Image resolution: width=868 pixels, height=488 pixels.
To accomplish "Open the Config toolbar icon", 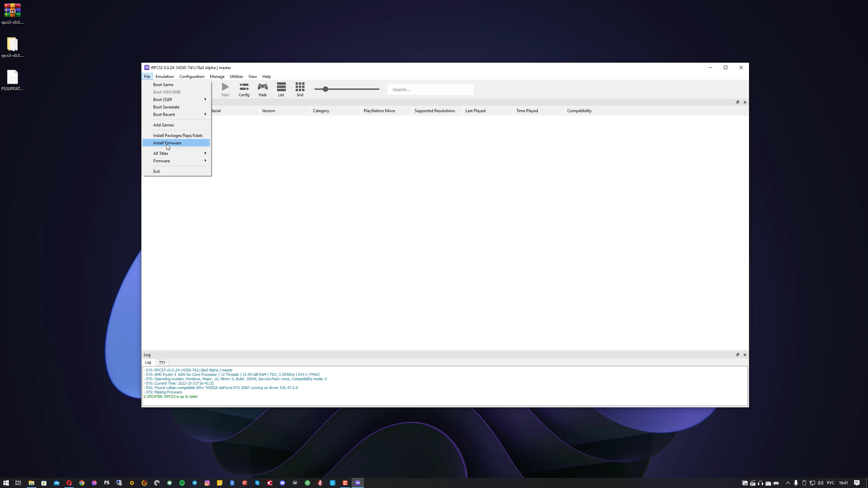I will pos(244,89).
